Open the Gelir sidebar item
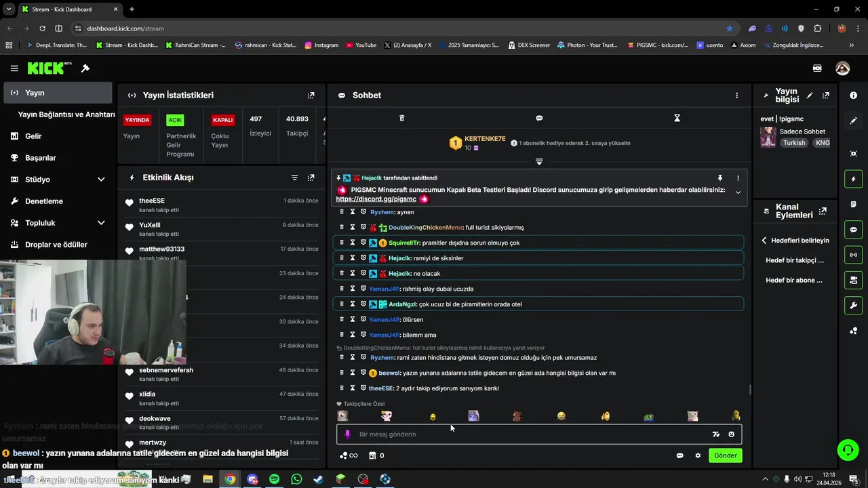Screen dimensions: 868x488 click(x=58, y=136)
